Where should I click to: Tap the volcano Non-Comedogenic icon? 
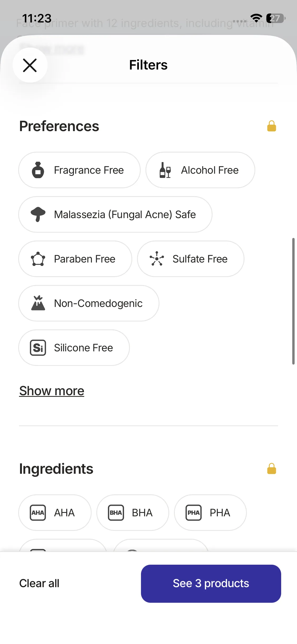point(38,303)
